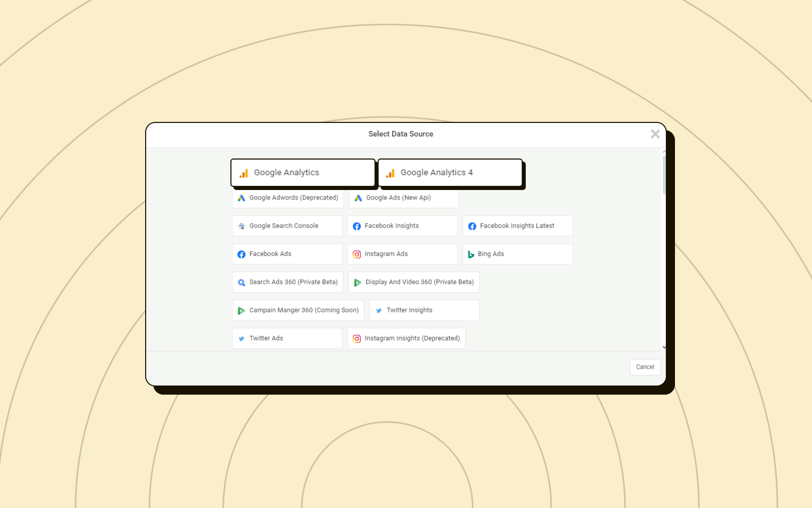The width and height of the screenshot is (812, 508).
Task: Close the Select Data Source dialog
Action: [x=655, y=134]
